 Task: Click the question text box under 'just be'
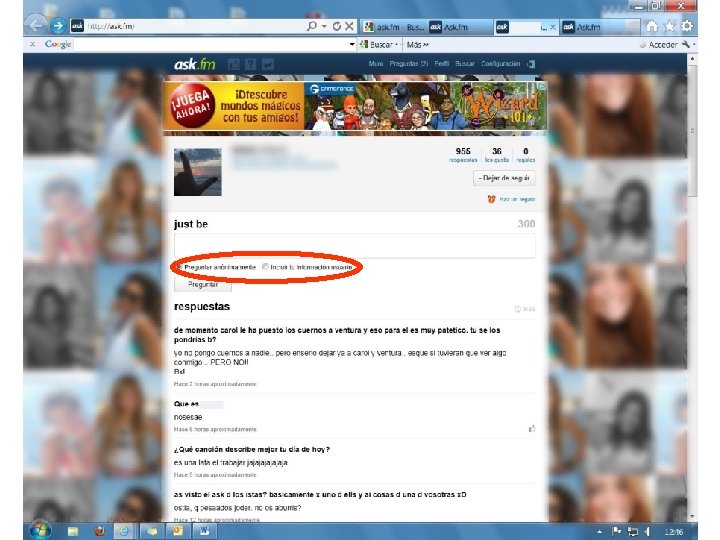[354, 246]
